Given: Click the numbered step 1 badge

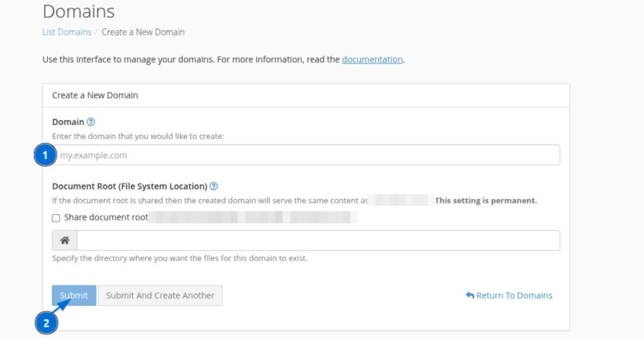Looking at the screenshot, I should (x=45, y=155).
